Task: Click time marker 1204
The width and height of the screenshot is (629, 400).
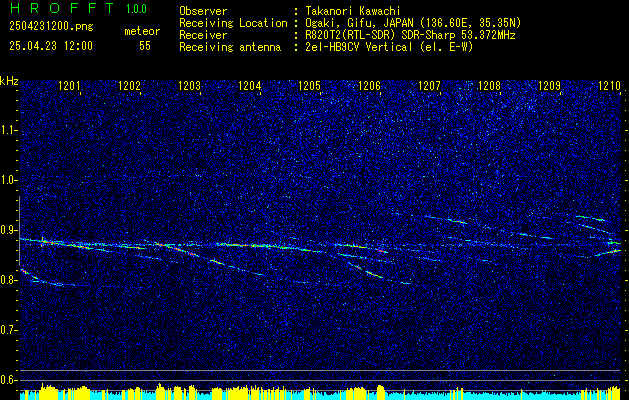Action: pos(250,86)
